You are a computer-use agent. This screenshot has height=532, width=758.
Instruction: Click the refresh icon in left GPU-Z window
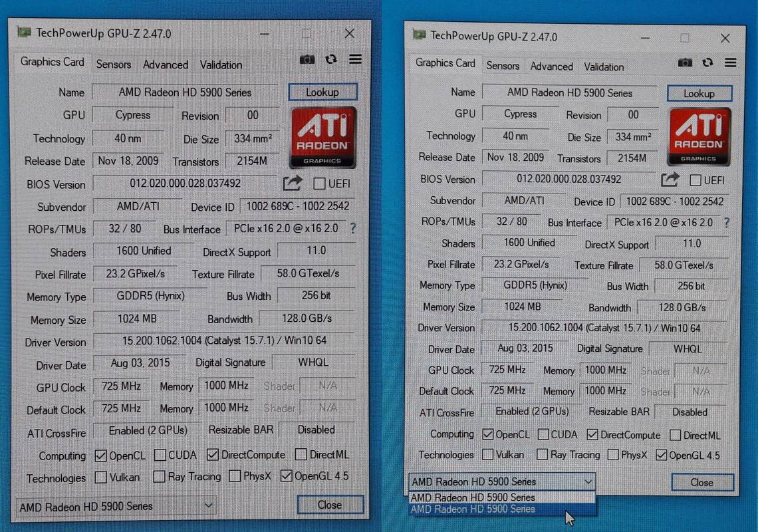click(x=331, y=59)
